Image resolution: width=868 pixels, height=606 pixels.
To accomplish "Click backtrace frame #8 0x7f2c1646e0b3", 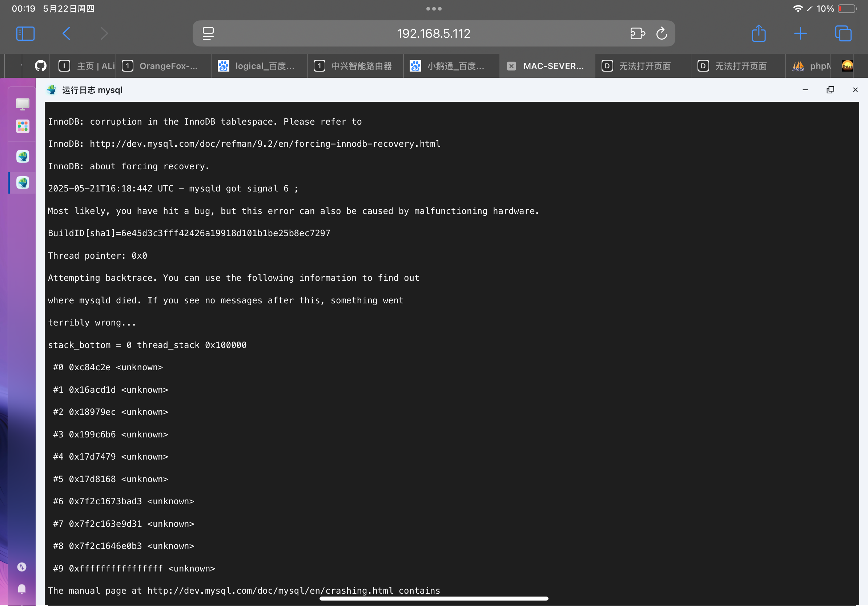I will (x=124, y=546).
